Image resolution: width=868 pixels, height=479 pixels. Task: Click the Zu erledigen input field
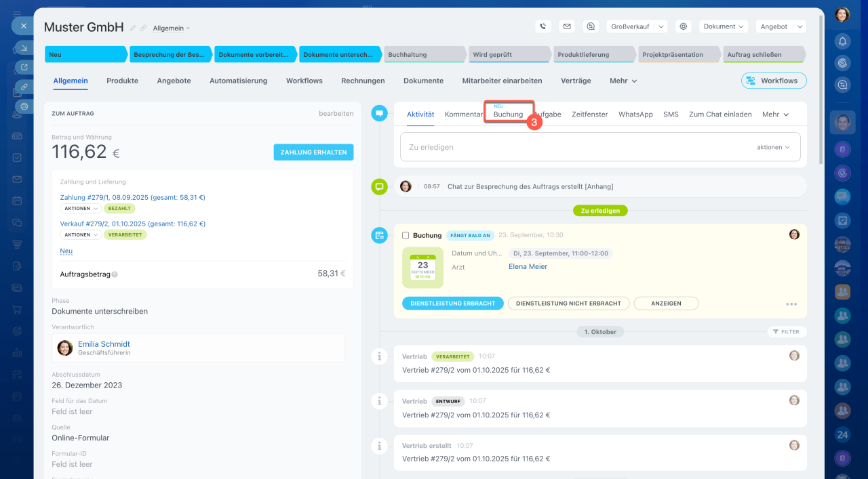(576, 147)
